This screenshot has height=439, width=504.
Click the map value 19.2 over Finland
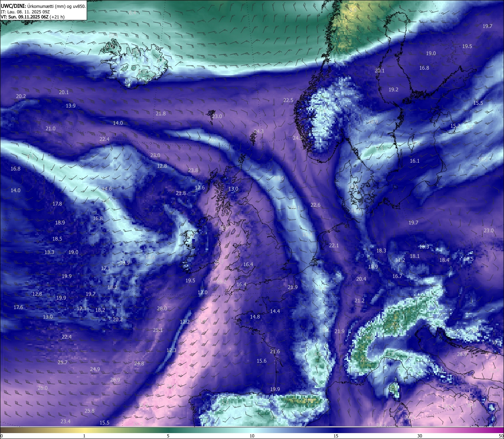(x=393, y=89)
